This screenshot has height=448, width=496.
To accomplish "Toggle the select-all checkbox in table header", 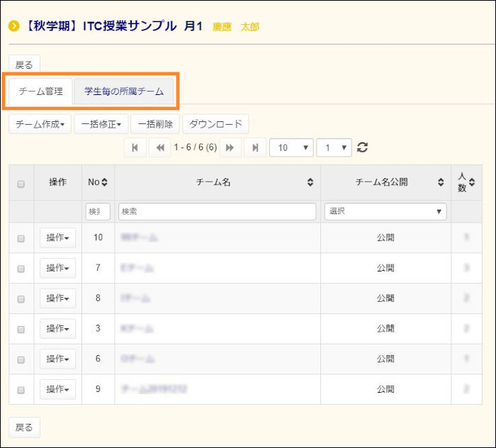I will (x=21, y=184).
